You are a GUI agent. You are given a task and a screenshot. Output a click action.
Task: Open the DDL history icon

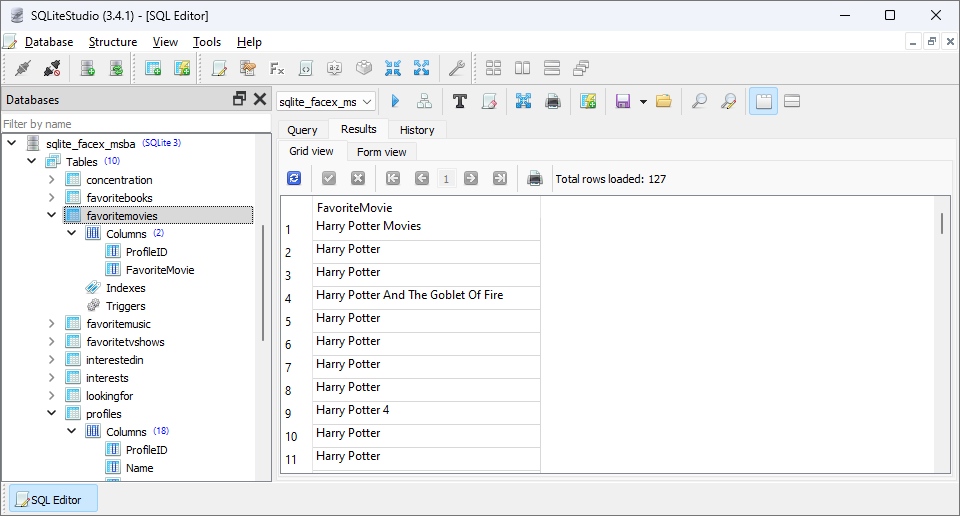pyautogui.click(x=248, y=68)
